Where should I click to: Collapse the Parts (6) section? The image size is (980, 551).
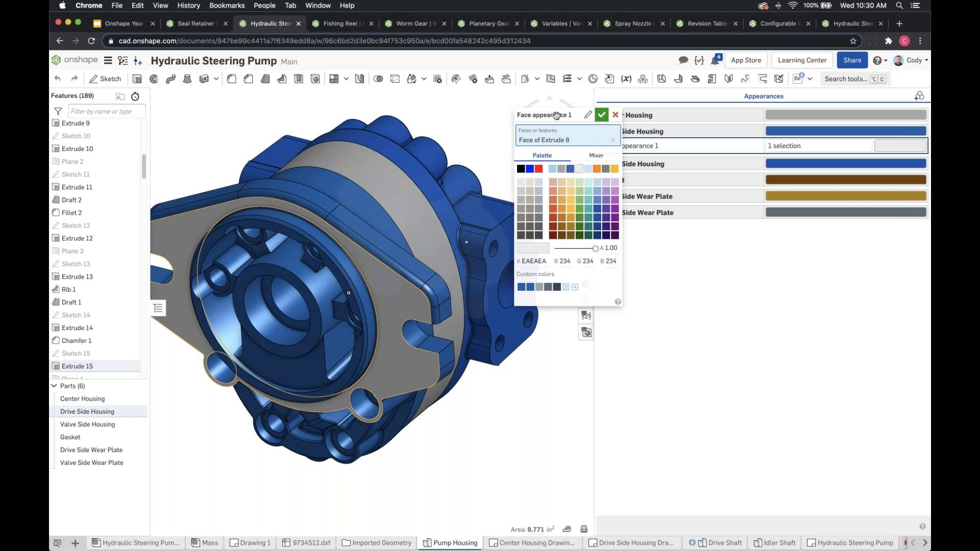[54, 386]
